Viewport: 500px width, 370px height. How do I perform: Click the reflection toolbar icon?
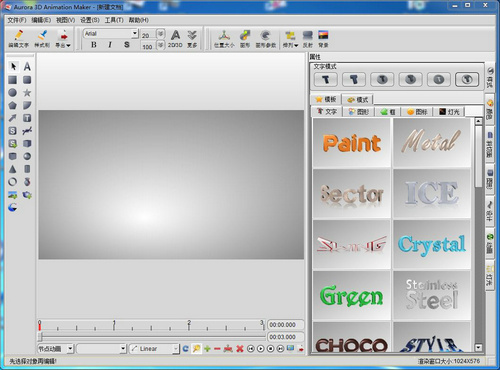pos(308,39)
